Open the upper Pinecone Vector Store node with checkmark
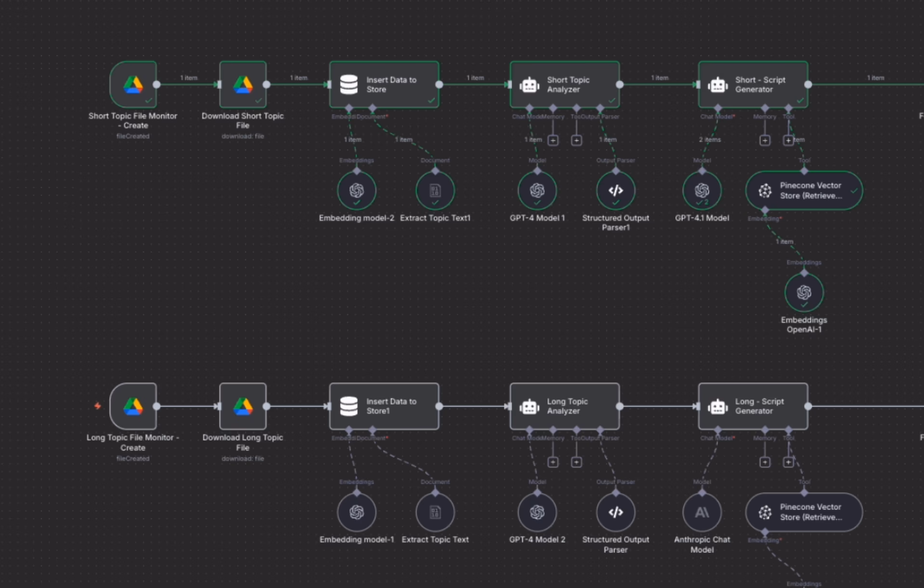Screen dimensions: 924x588 click(804, 191)
